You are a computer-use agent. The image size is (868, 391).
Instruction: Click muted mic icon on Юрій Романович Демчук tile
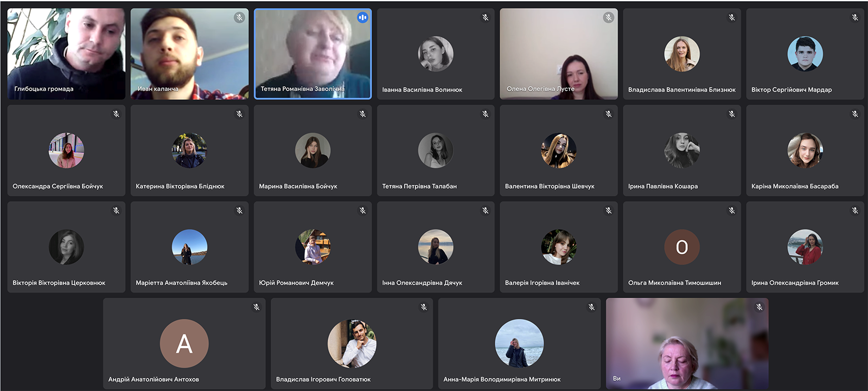pos(362,210)
